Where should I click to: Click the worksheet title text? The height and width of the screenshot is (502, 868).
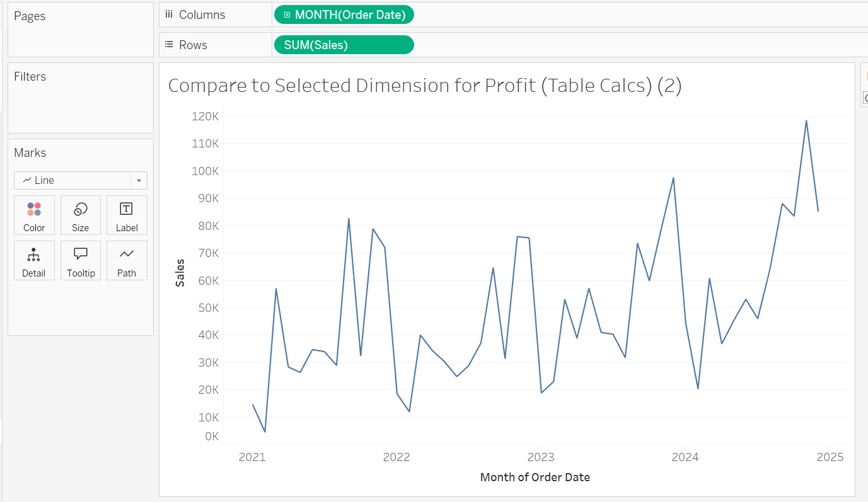point(425,86)
